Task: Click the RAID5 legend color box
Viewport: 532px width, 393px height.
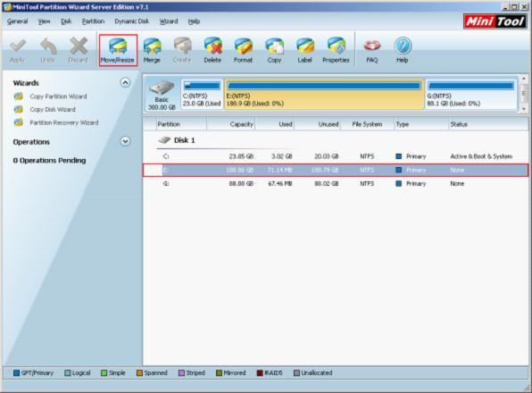Action: 260,373
